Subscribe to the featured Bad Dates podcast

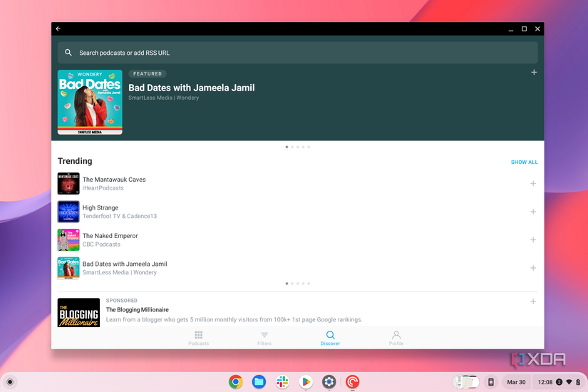click(534, 73)
